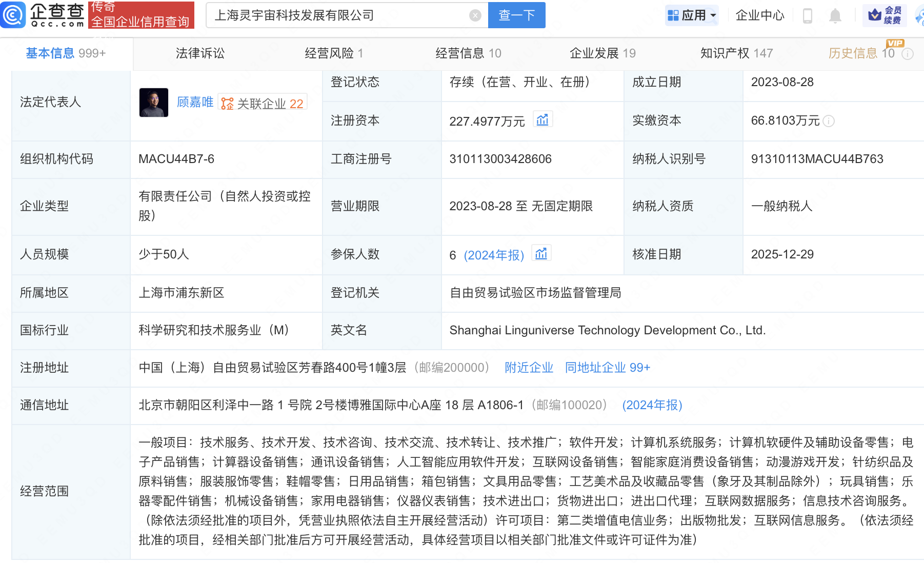Open 顾嘉唯 legal representative profile

point(195,102)
